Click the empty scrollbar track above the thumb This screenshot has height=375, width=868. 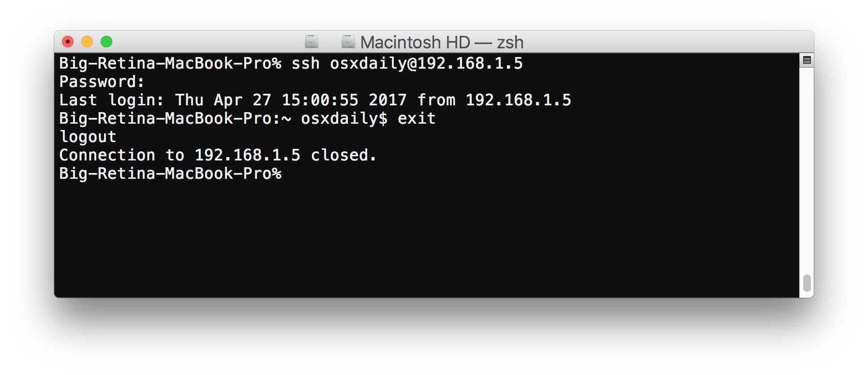click(x=807, y=169)
